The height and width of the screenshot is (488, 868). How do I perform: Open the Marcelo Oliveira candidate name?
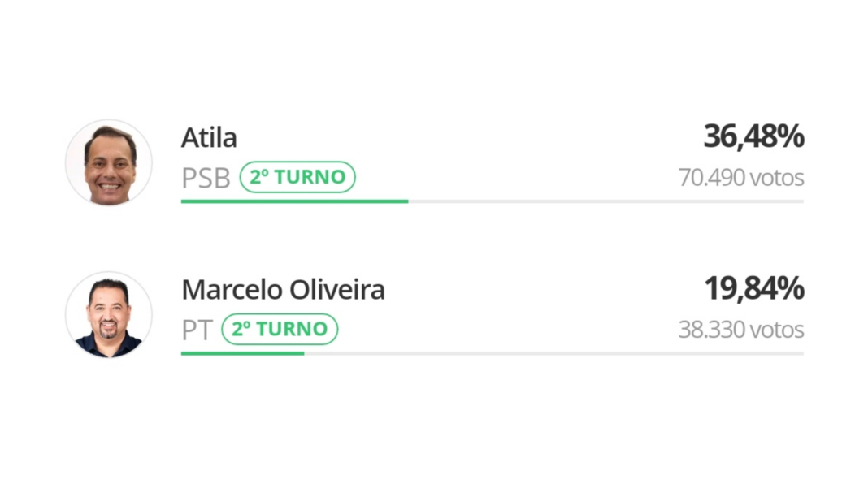click(283, 290)
